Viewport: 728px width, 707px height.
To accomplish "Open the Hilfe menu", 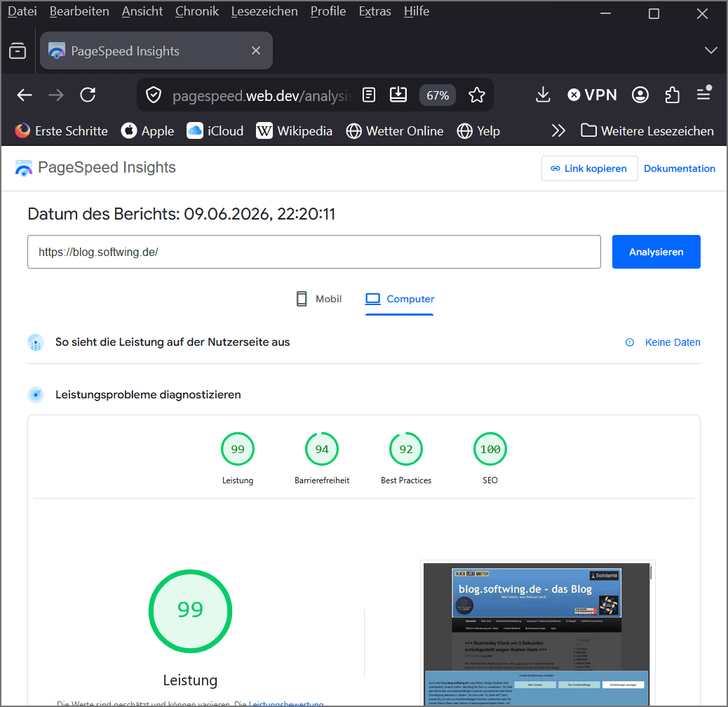I will pyautogui.click(x=417, y=11).
